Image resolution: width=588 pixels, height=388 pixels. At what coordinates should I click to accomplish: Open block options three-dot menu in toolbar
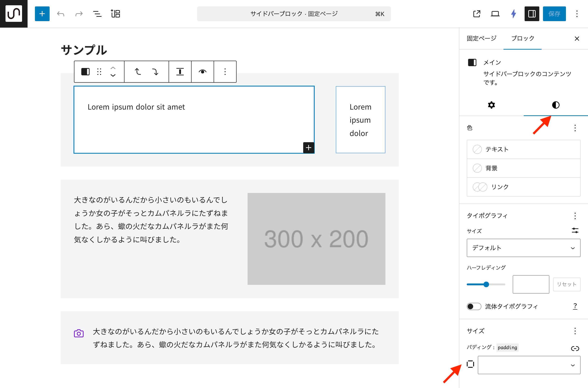pyautogui.click(x=225, y=71)
